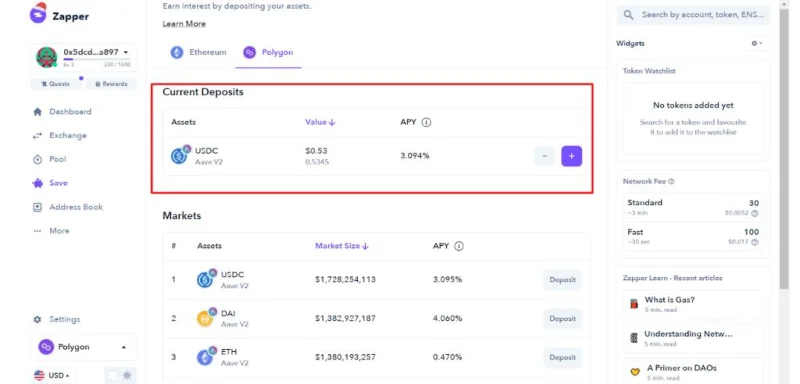Viewport: 800px width, 384px height.
Task: Click the Standard network fee row
Action: pos(693,207)
